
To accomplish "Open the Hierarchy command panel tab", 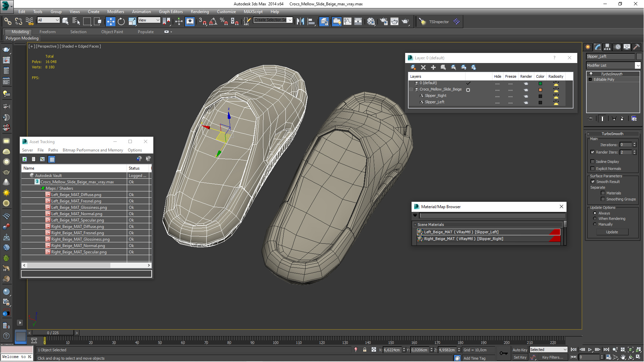I will (607, 47).
